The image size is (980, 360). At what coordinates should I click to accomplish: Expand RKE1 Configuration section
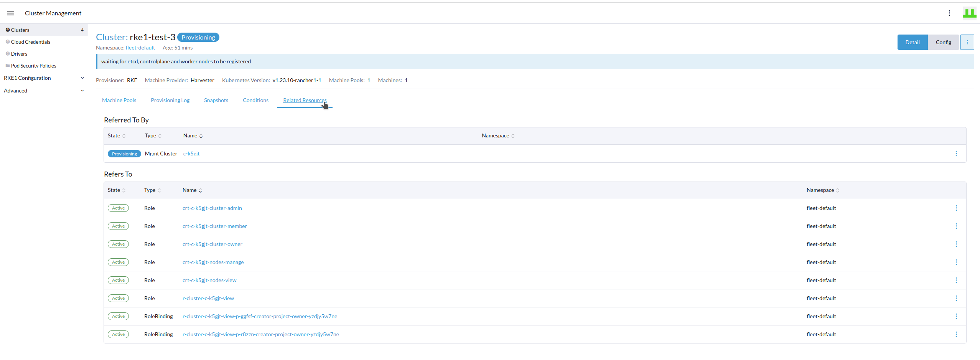(44, 78)
